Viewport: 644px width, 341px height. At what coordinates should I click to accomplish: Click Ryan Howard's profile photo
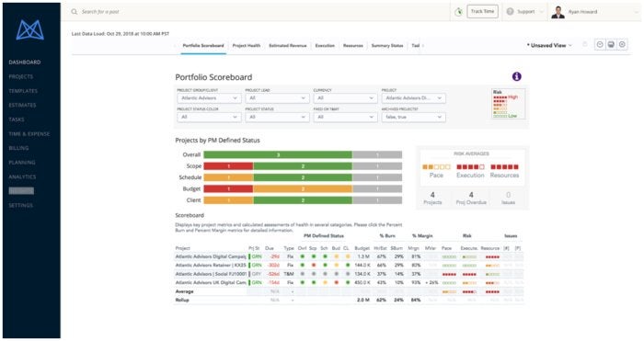(x=558, y=12)
